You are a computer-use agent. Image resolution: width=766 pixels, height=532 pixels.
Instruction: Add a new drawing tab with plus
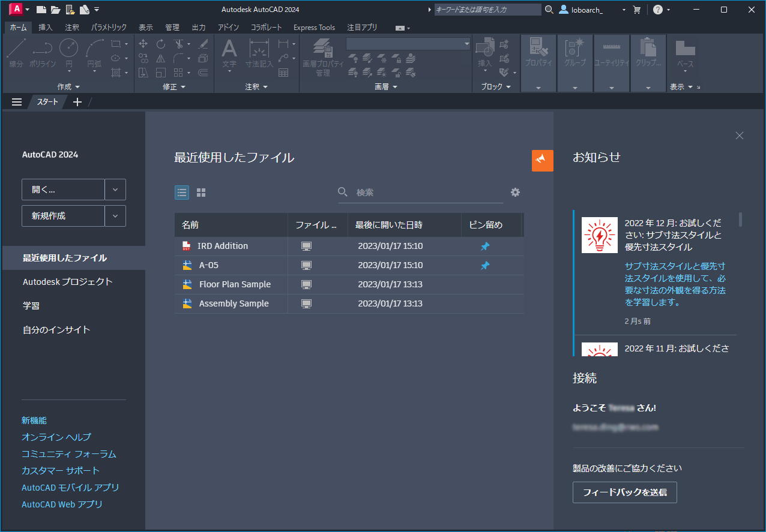tap(77, 102)
